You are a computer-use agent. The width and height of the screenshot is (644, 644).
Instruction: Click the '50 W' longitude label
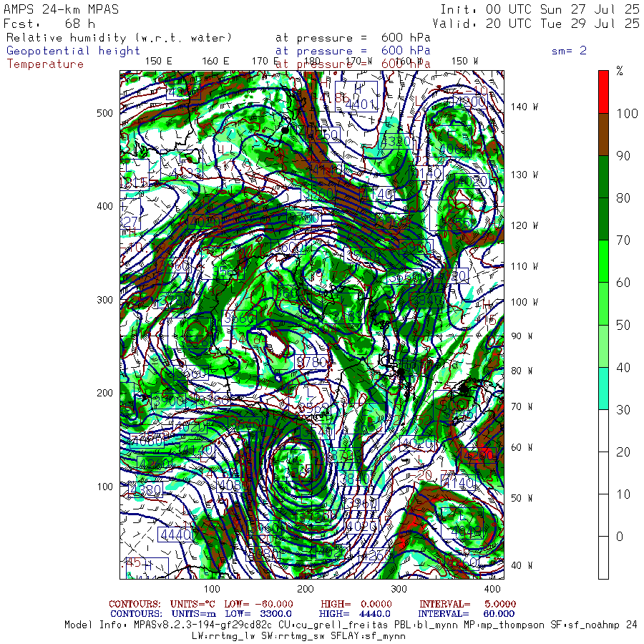tap(522, 498)
